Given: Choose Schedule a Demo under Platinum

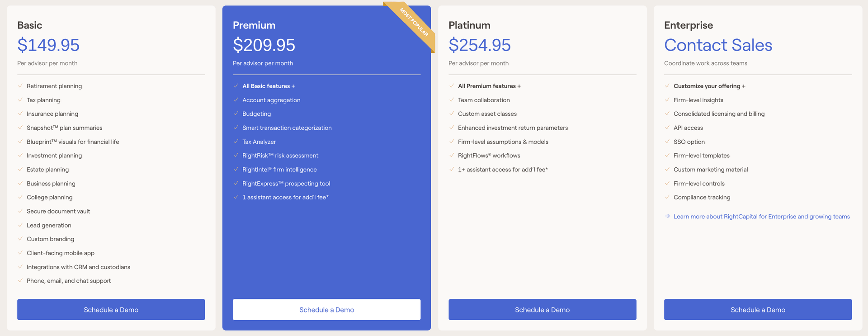Looking at the screenshot, I should click(x=542, y=310).
